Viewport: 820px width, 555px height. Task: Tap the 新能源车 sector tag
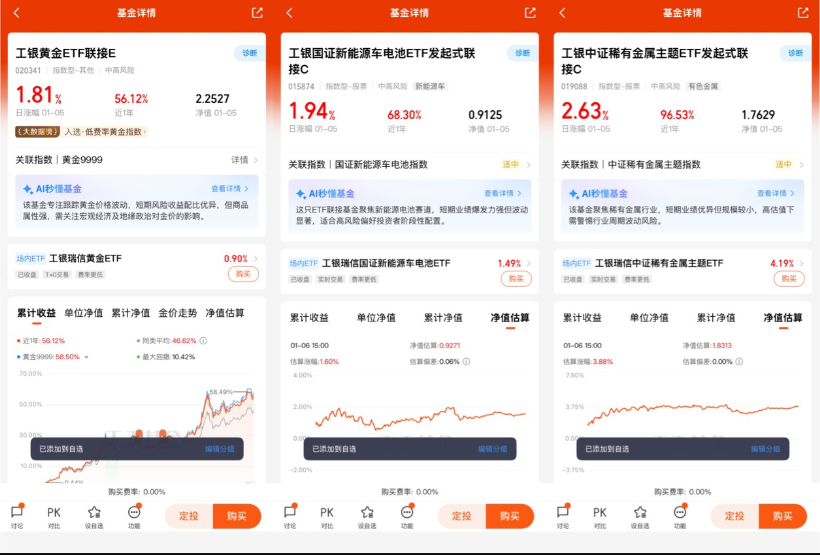(x=430, y=86)
